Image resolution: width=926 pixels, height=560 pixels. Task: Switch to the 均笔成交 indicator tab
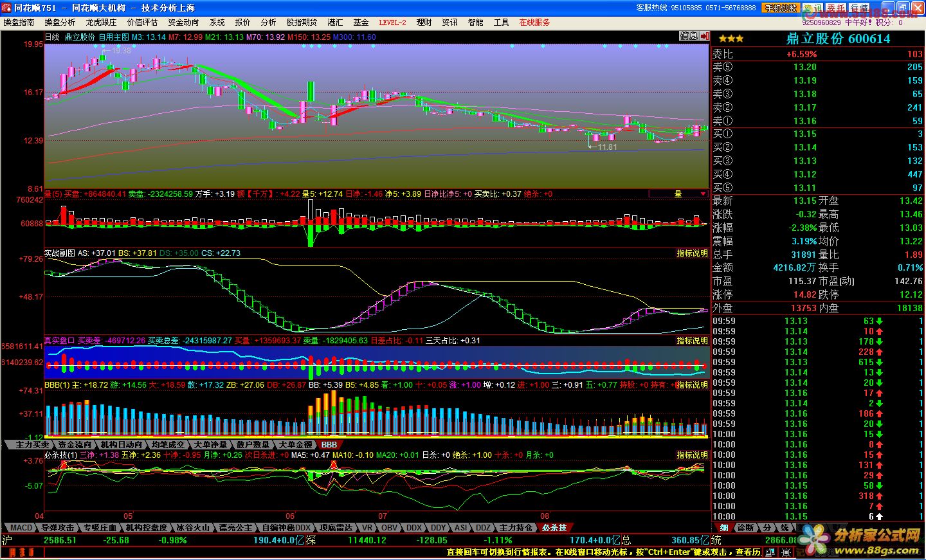point(168,444)
